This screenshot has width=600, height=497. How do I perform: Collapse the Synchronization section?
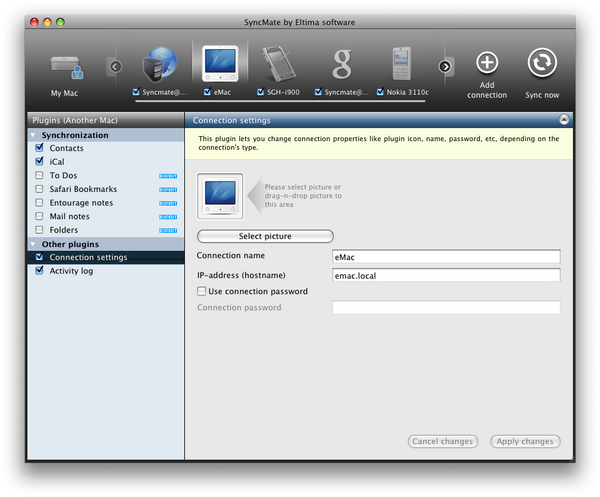pyautogui.click(x=33, y=135)
